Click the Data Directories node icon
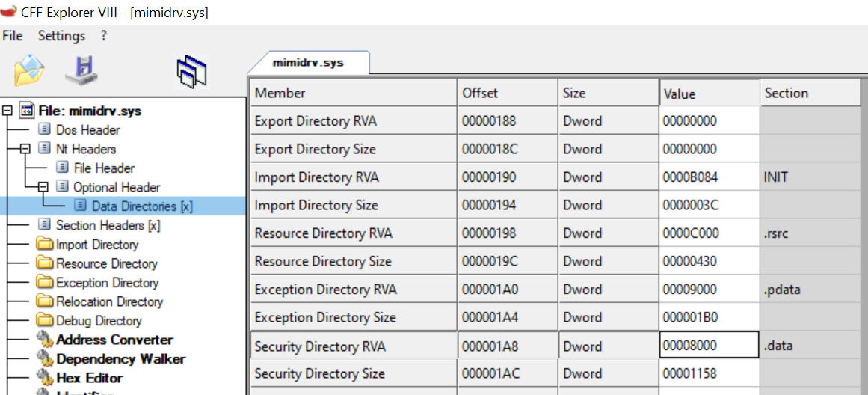Viewport: 868px width, 395px height. tap(81, 206)
